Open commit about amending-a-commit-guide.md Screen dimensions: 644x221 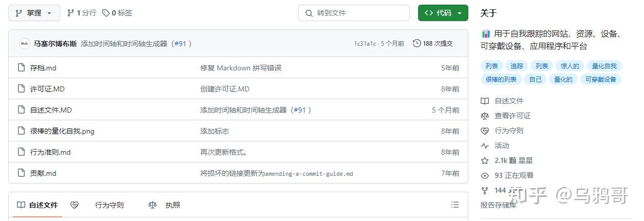(x=277, y=173)
